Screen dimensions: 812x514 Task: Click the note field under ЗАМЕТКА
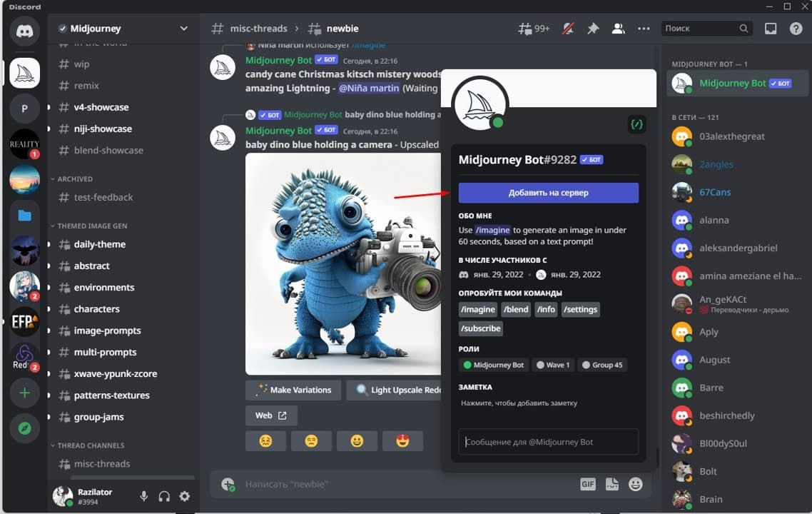coord(549,403)
